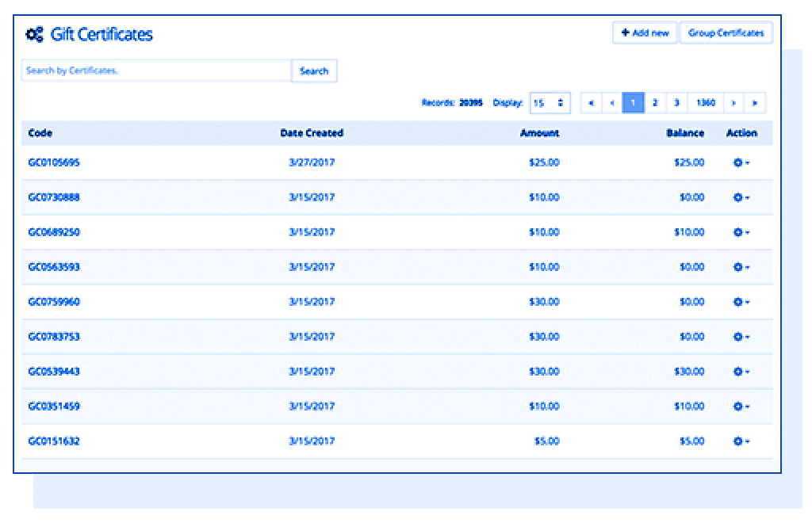Open gear action menu for GC0151632

tap(741, 441)
